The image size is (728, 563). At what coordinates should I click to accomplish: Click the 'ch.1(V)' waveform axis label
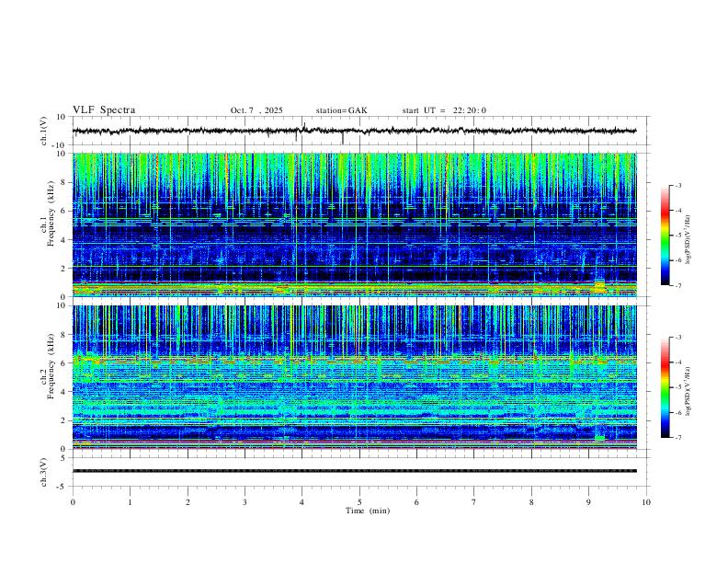tap(43, 131)
